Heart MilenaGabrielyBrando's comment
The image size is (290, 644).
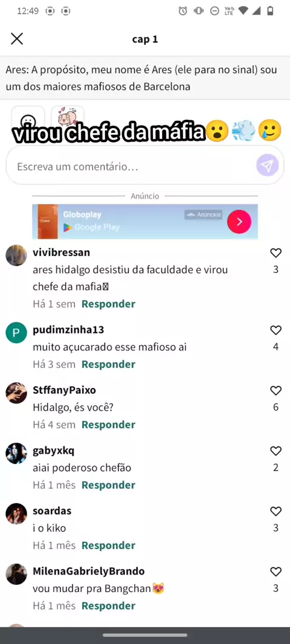[275, 572]
